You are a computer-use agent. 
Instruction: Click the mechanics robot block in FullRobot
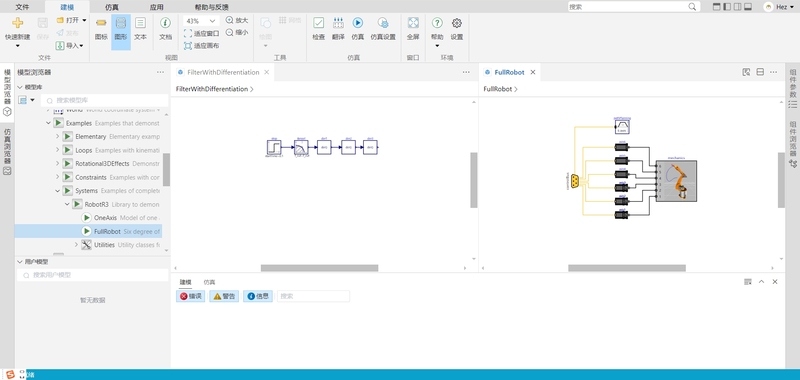tap(676, 181)
